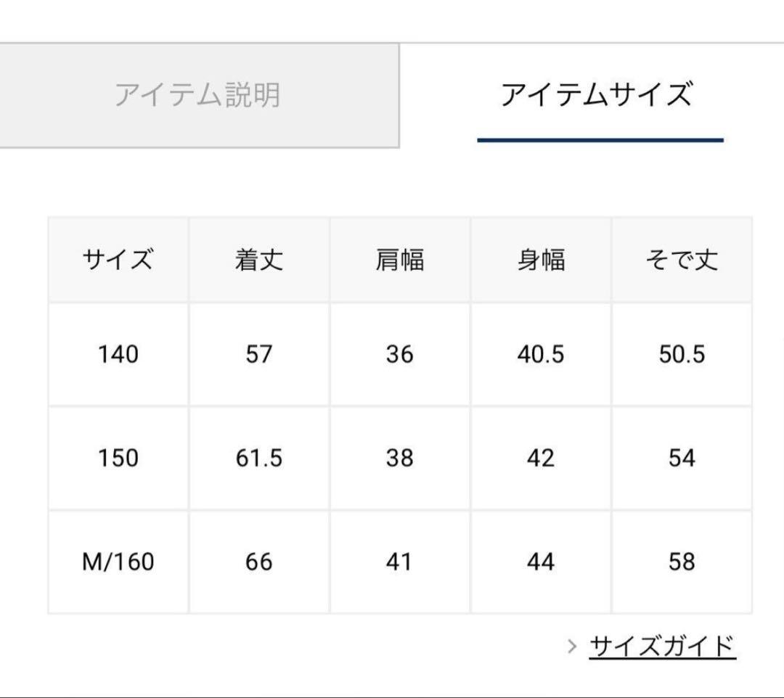Click the 38 shoulder width cell
The image size is (784, 698).
[401, 459]
